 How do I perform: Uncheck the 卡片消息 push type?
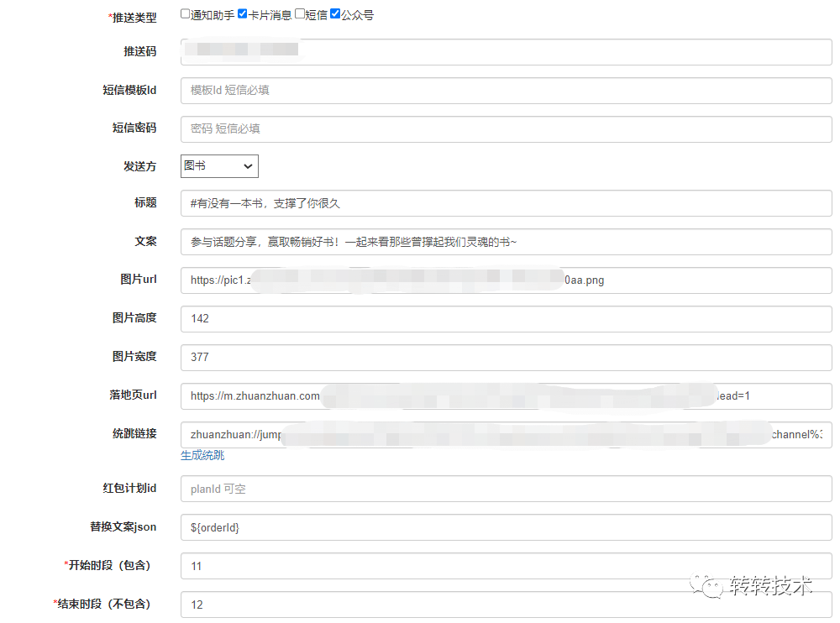242,14
